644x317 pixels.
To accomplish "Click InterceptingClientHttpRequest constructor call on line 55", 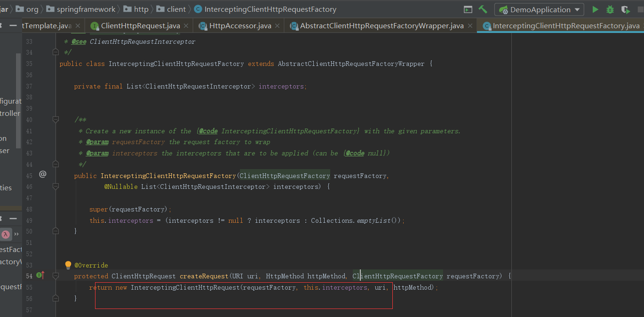I will (x=185, y=287).
